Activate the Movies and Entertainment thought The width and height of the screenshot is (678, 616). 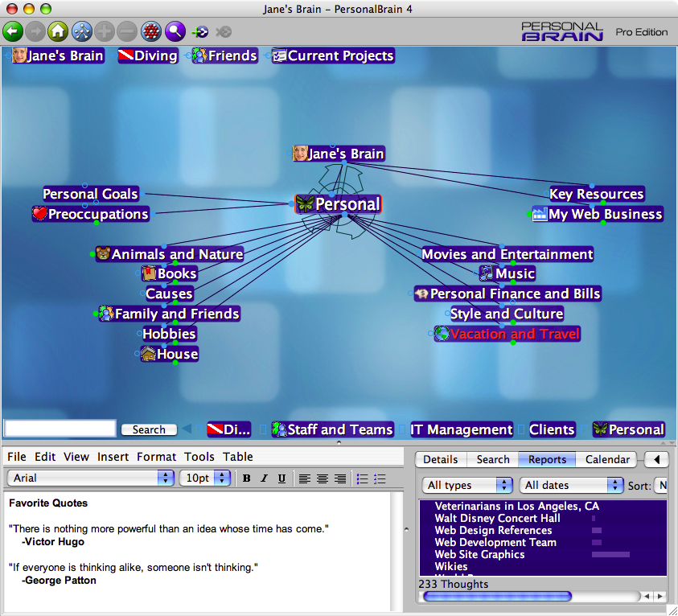click(x=507, y=254)
